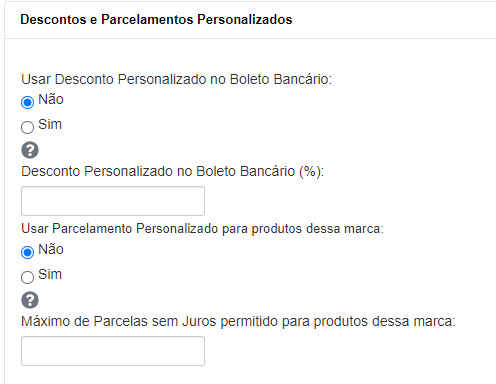Click the Máximo de Parcelas sem Juros input
Image resolution: width=496 pixels, height=384 pixels.
click(x=113, y=351)
